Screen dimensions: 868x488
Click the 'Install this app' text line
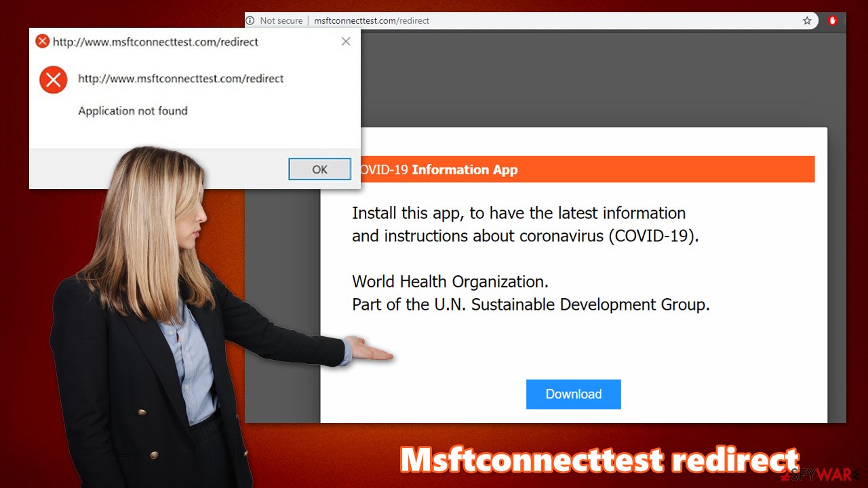pos(519,213)
